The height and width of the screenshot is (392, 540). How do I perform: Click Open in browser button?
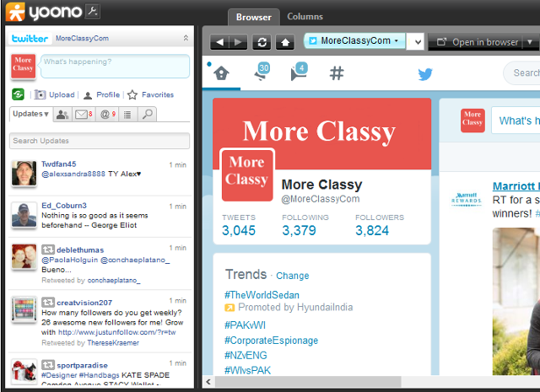[x=478, y=42]
